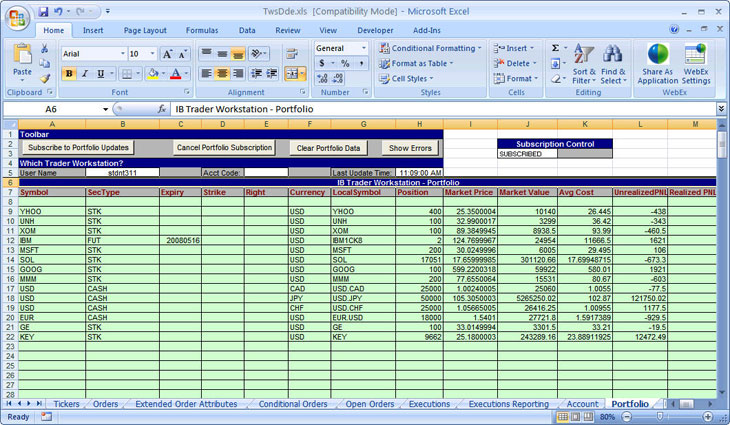Image resolution: width=730 pixels, height=425 pixels.
Task: Click the Insert Function fx icon
Action: click(x=162, y=109)
